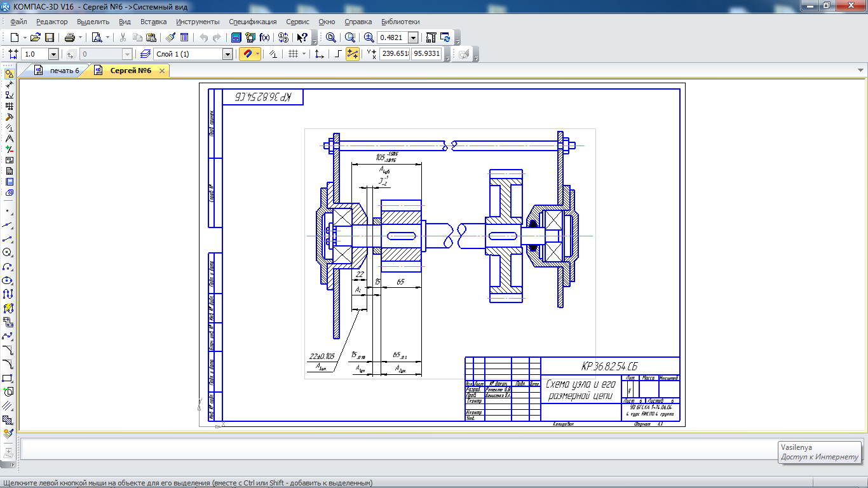
Task: Open the Спецификация menu
Action: (253, 22)
